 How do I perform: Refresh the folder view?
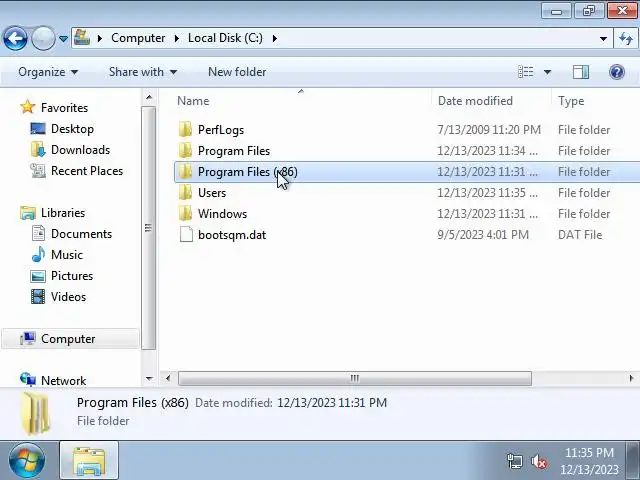pyautogui.click(x=626, y=39)
